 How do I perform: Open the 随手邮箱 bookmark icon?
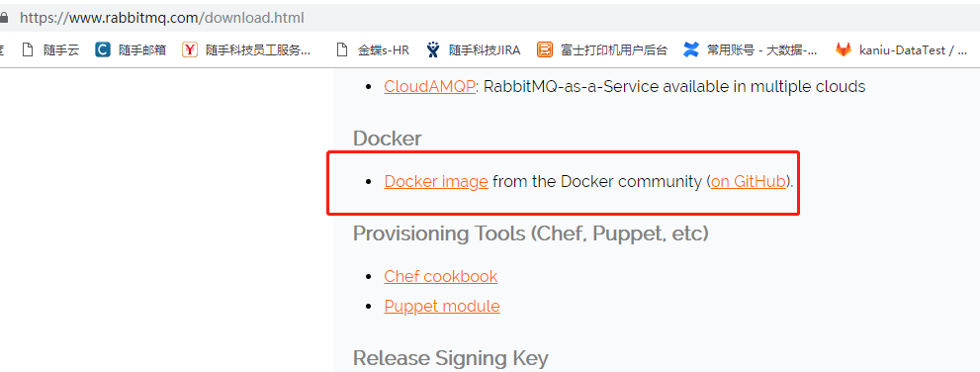pyautogui.click(x=103, y=50)
